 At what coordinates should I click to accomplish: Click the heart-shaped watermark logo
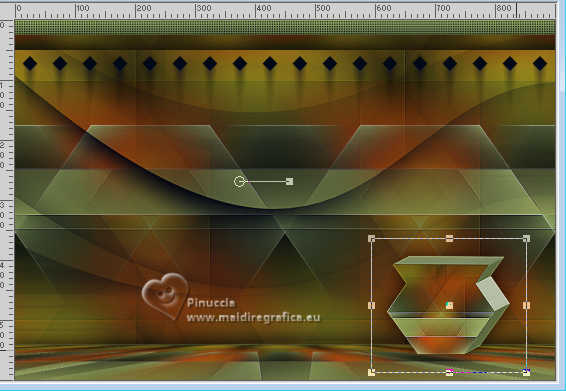tap(165, 295)
